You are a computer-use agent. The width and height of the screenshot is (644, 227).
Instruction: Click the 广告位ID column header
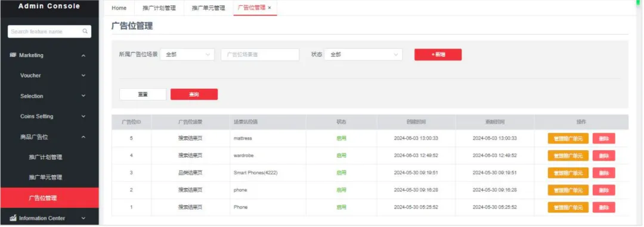(131, 122)
